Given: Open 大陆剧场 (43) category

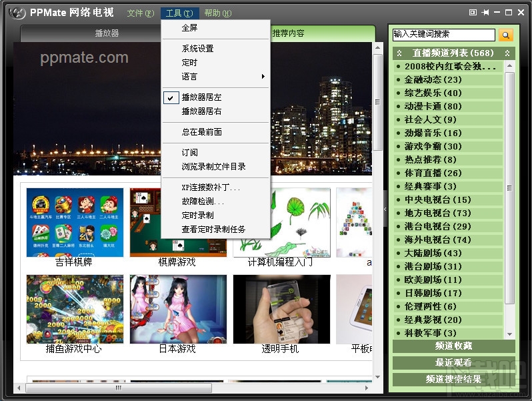Looking at the screenshot, I should click(449, 254).
